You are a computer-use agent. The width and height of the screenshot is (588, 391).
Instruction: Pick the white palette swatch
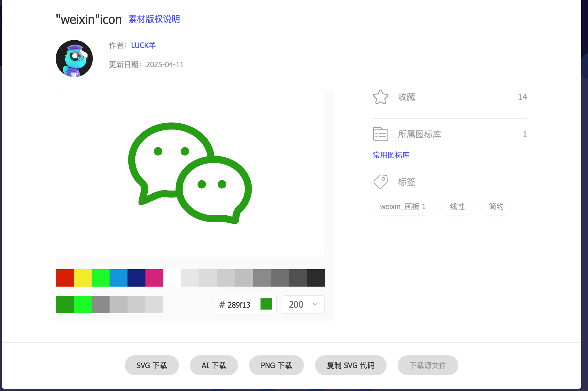click(172, 278)
